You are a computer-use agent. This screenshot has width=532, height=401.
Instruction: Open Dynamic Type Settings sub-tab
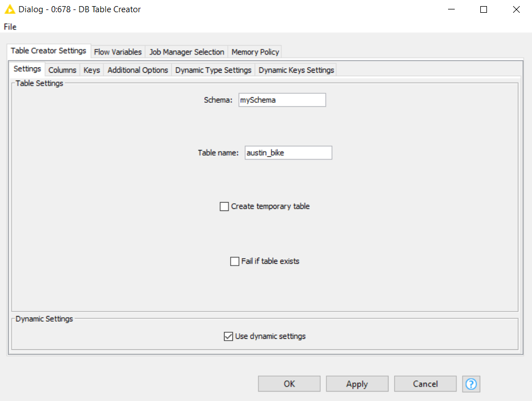(x=213, y=70)
